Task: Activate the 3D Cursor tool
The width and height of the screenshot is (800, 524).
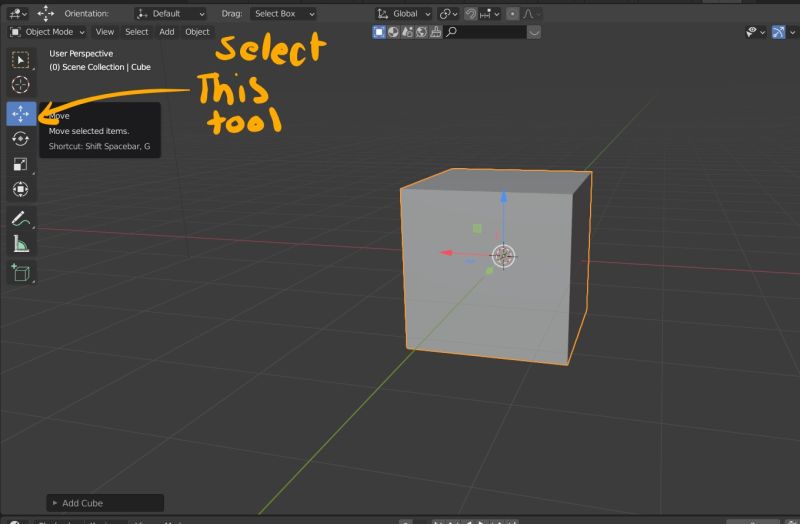Action: tap(20, 85)
